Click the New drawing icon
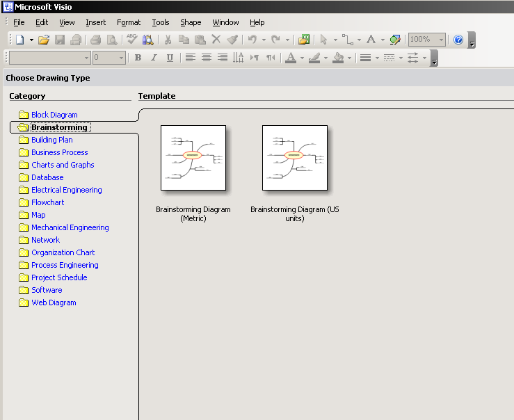Image resolution: width=514 pixels, height=420 pixels. point(20,40)
